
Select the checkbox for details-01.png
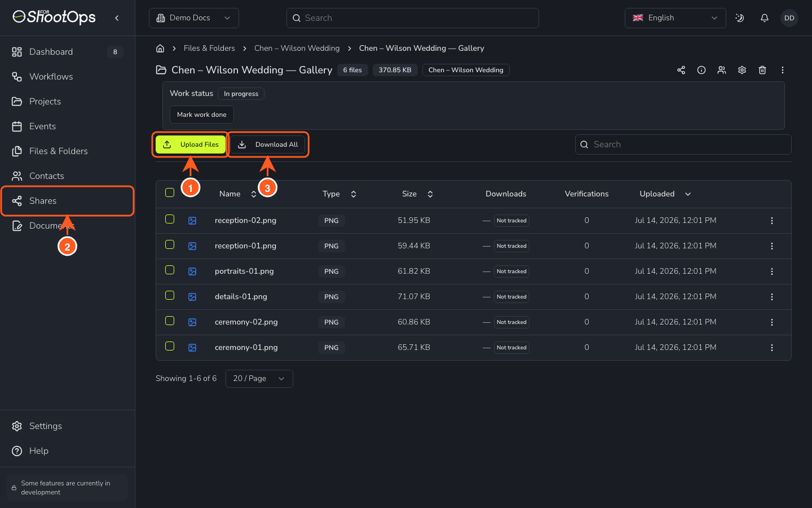pyautogui.click(x=170, y=295)
